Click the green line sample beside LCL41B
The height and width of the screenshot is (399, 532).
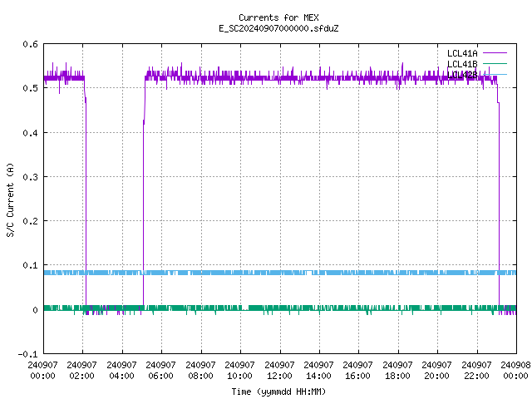click(495, 63)
